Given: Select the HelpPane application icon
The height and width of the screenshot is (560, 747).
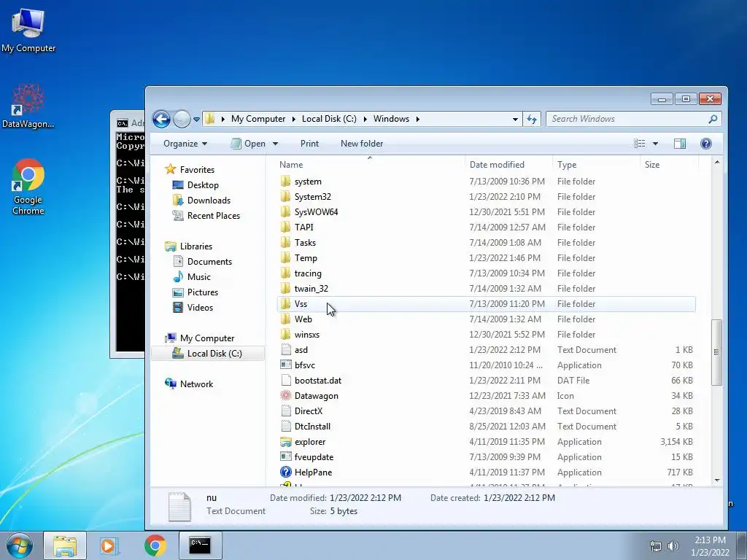Looking at the screenshot, I should [286, 472].
